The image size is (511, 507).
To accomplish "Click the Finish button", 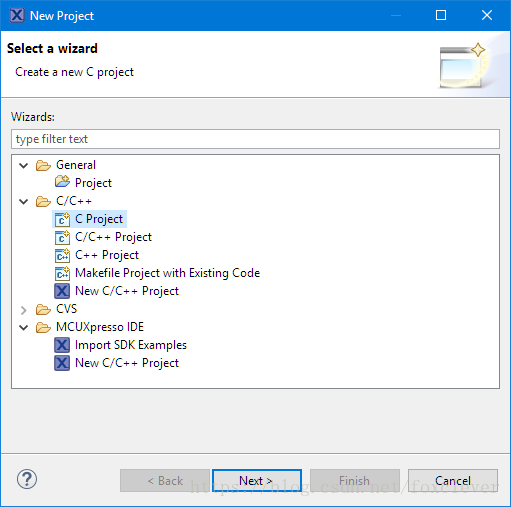I will [x=355, y=481].
